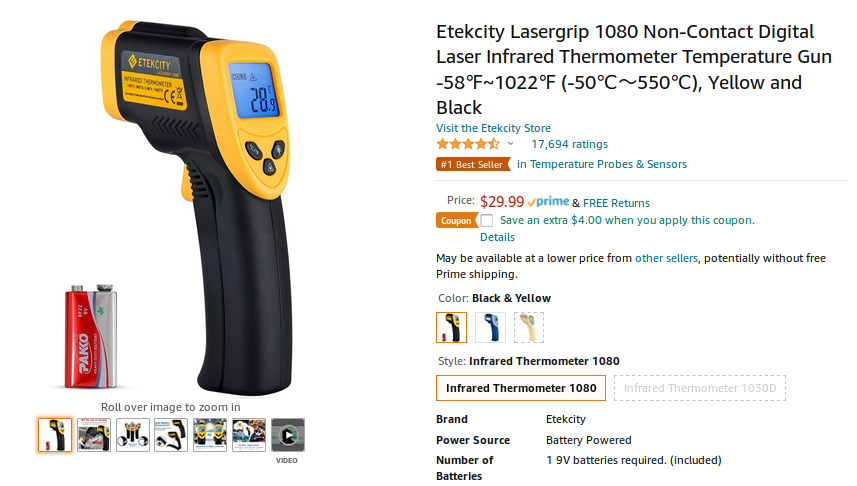Visit the Etekcity Store link

[x=493, y=128]
